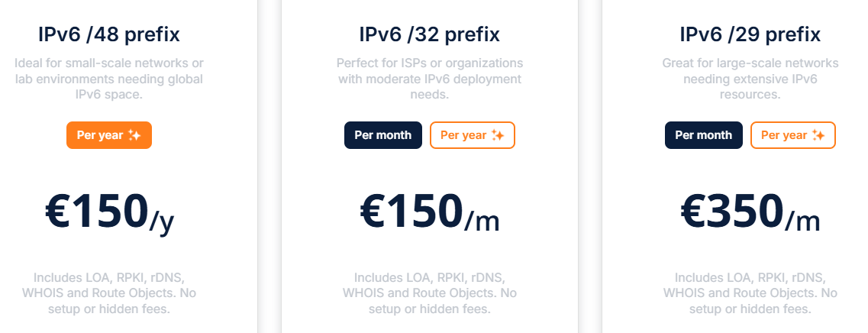Click the €150/y price
The height and width of the screenshot is (333, 868).
point(109,212)
